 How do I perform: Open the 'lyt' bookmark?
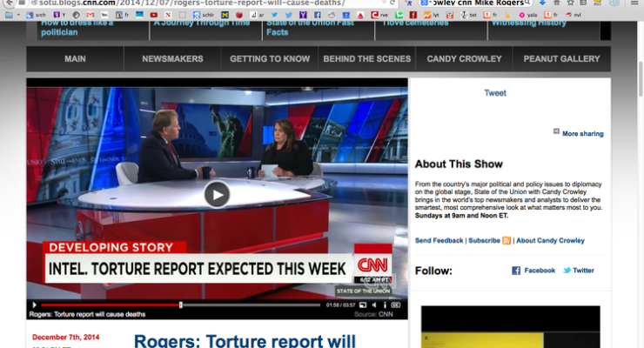pyautogui.click(x=432, y=15)
